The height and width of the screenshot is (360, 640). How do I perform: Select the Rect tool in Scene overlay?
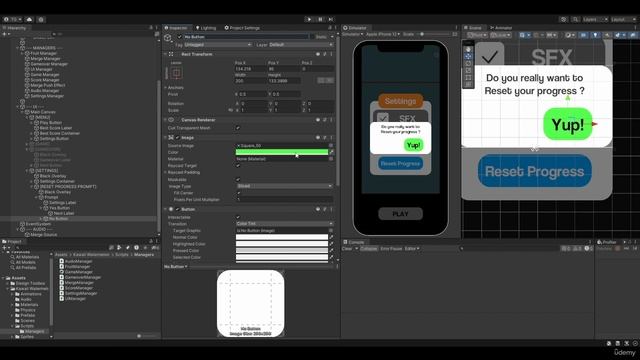tap(468, 77)
